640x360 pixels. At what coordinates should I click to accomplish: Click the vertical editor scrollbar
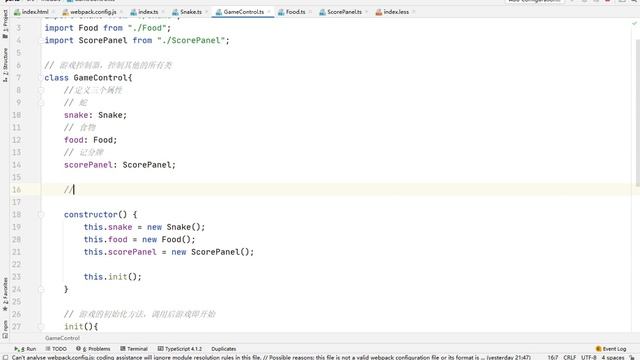[637, 112]
